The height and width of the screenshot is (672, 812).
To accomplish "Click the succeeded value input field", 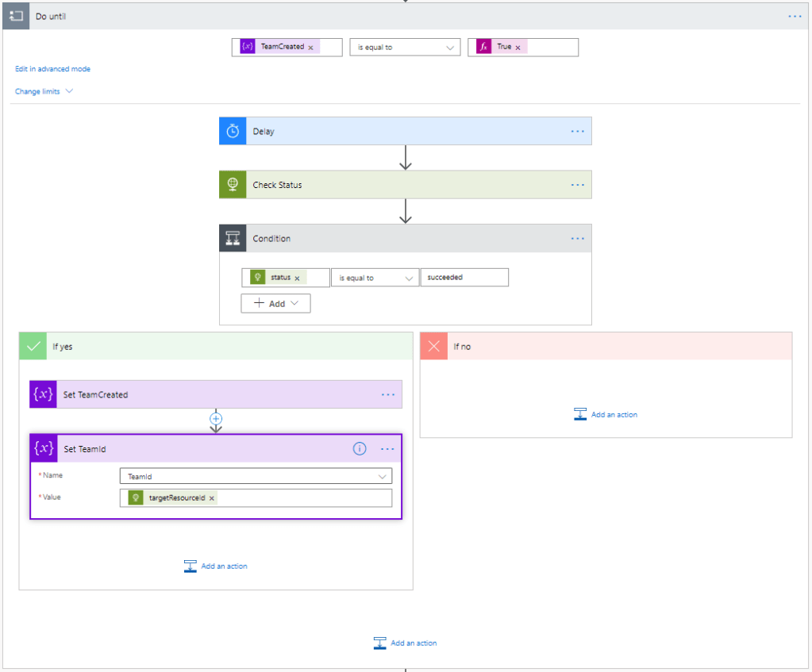I will point(464,278).
